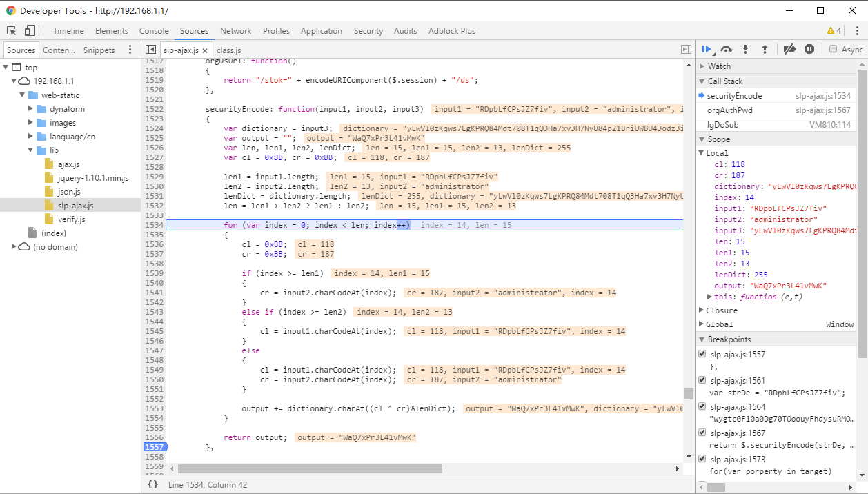The image size is (868, 494).
Task: Expand the Closure scope entry
Action: [x=702, y=310]
